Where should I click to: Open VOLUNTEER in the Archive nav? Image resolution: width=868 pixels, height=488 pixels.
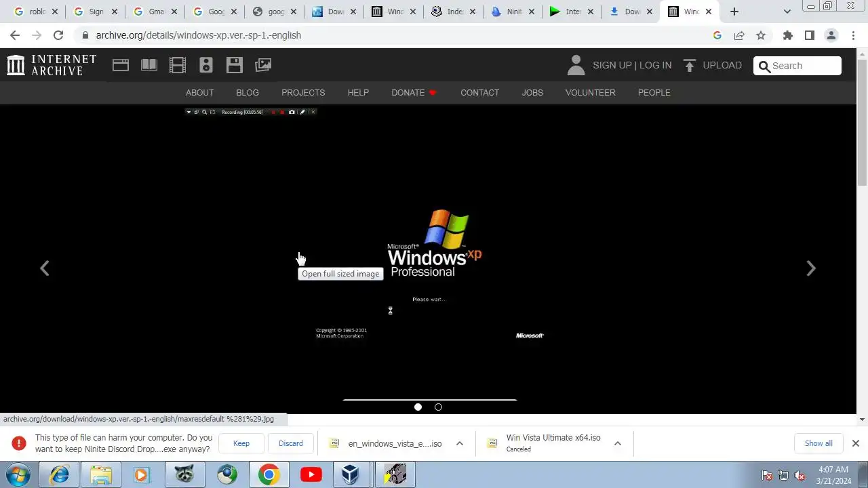pyautogui.click(x=590, y=92)
